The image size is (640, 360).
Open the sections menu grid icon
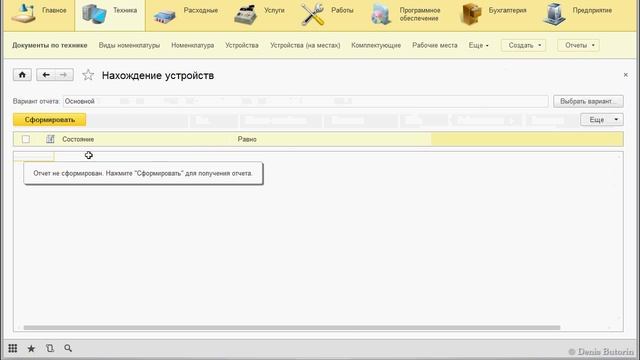(x=13, y=348)
